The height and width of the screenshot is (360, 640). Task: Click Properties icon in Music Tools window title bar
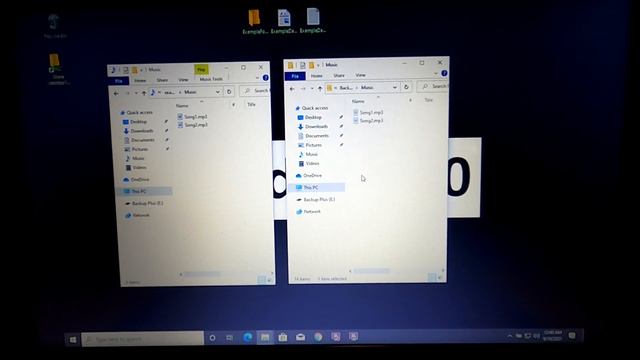coord(126,70)
